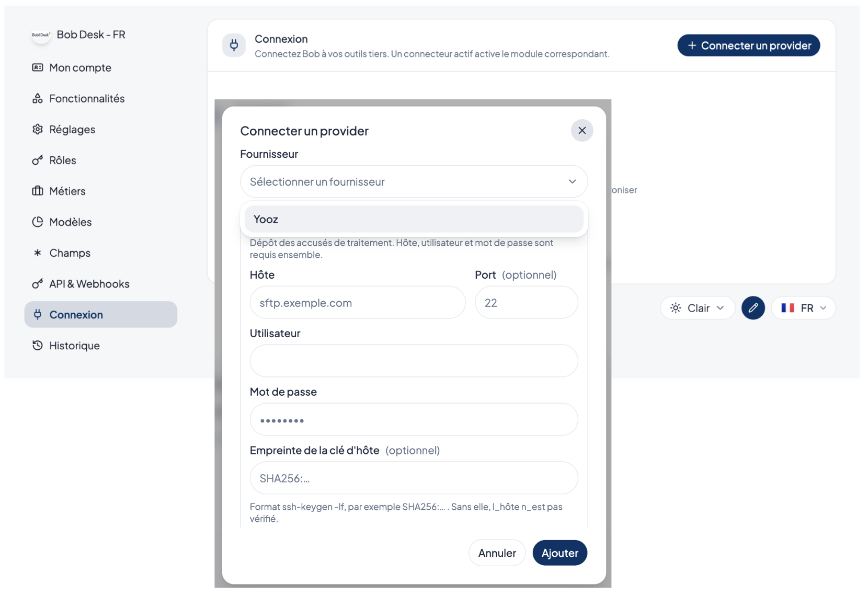Click the Champs asterisk icon

[38, 253]
